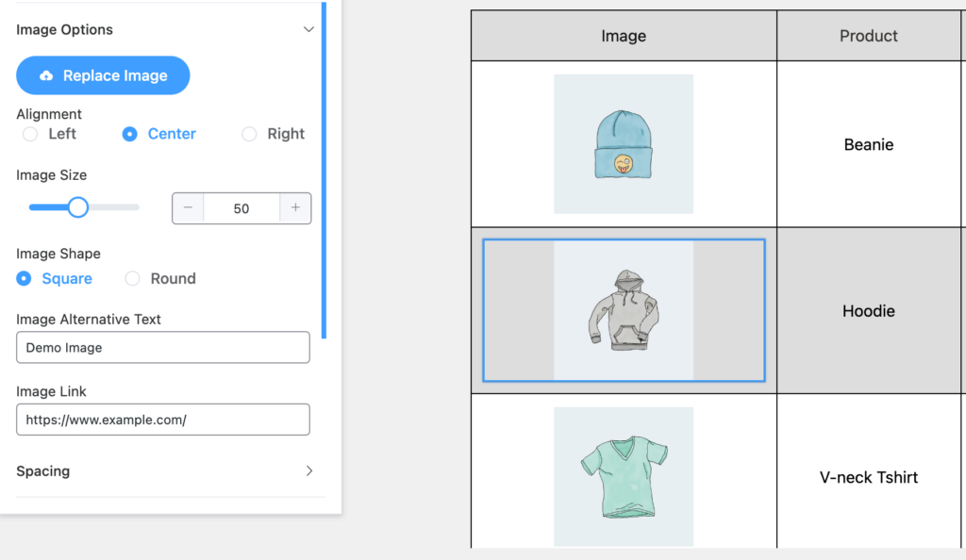
Task: Click the image size value field showing 50
Action: [x=241, y=208]
